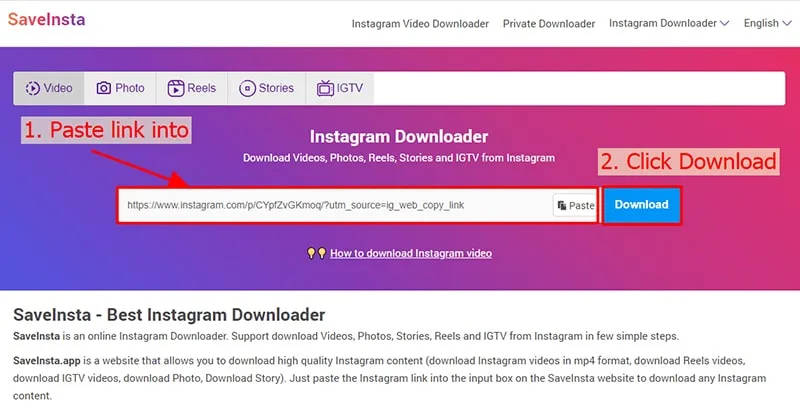Open Private Downloader page
800x412 pixels.
point(549,24)
